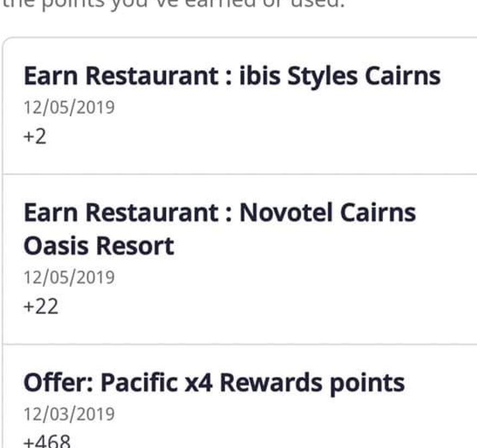Click the 'Pacific x4' text in the offer title
The image size is (477, 448).
point(156,383)
